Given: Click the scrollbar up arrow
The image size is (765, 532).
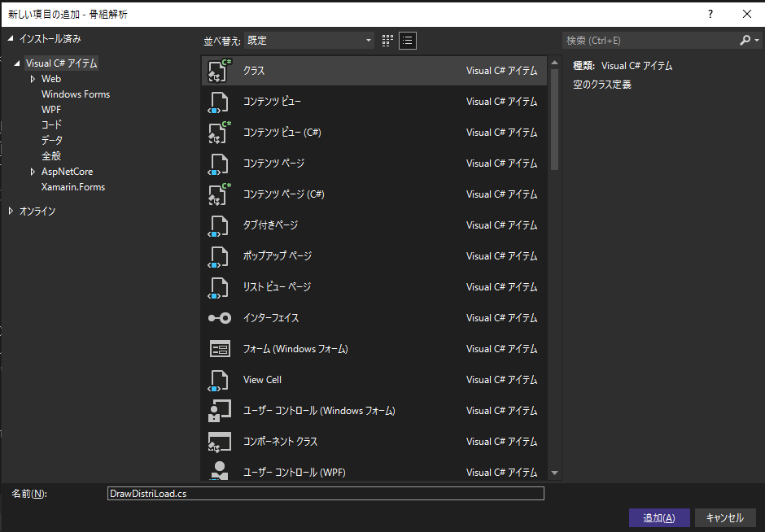Looking at the screenshot, I should click(x=554, y=63).
